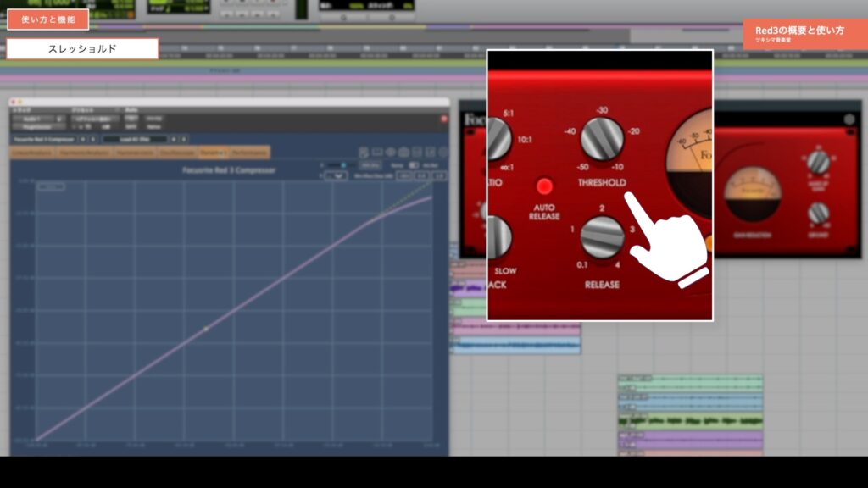Click the 10:1 marking beside the ratio knob
This screenshot has height=488, width=868.
click(524, 140)
